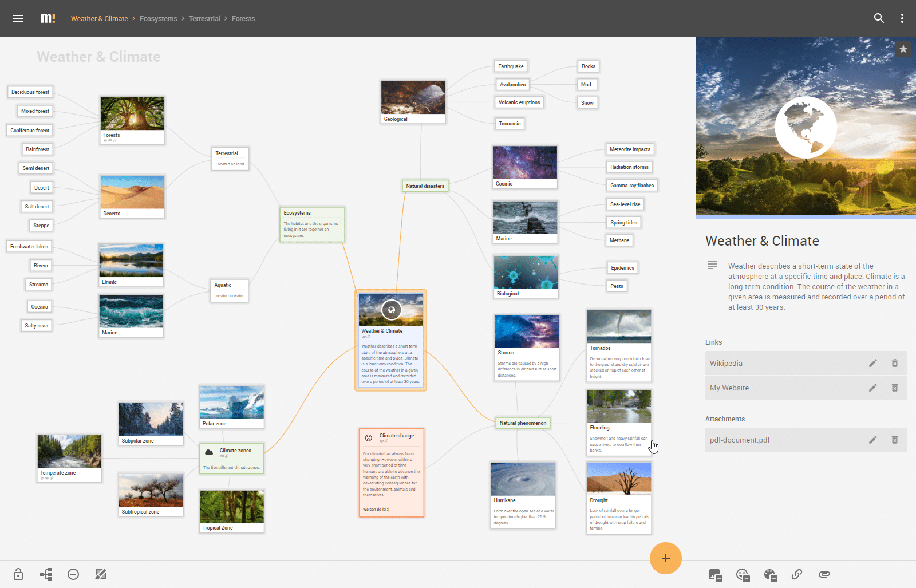Open the My Website link row
916x588 pixels.
pos(806,388)
